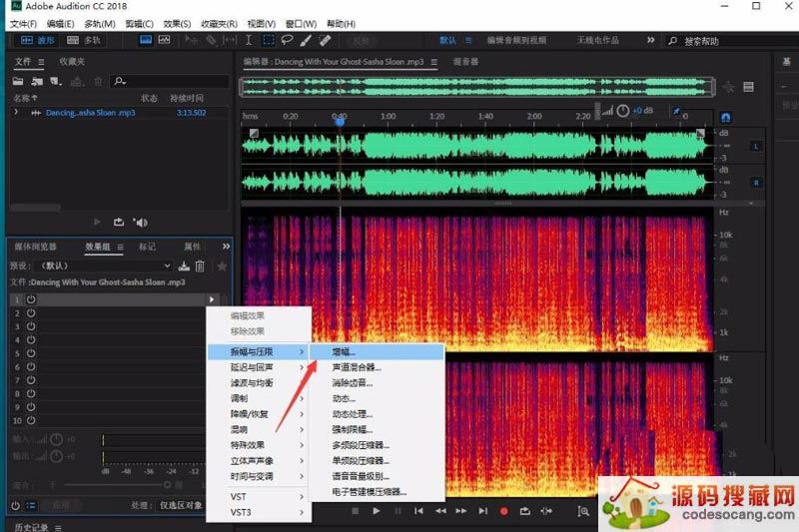The image size is (799, 532).
Task: Select the Paintbrush Selection tool
Action: [x=306, y=40]
